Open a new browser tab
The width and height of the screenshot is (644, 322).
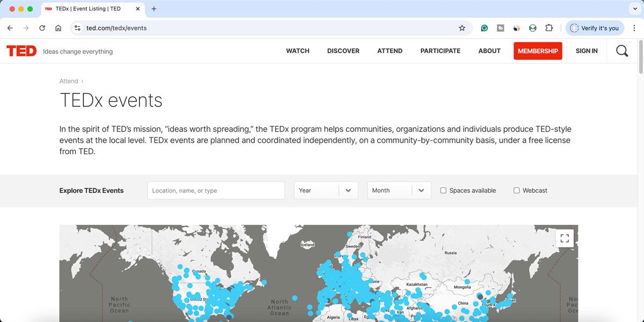154,9
